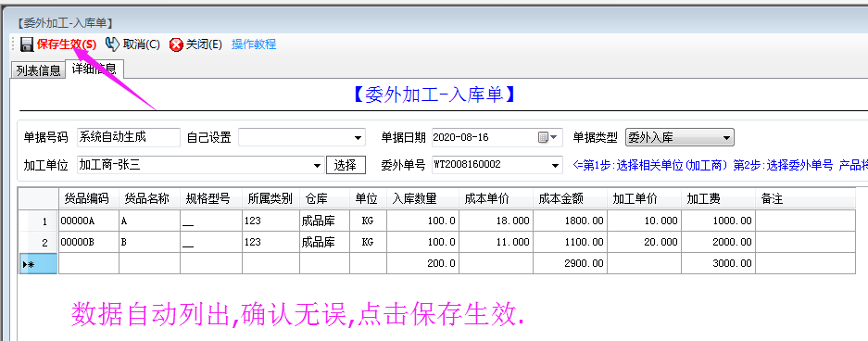Select row 2 header in grid

coord(38,242)
